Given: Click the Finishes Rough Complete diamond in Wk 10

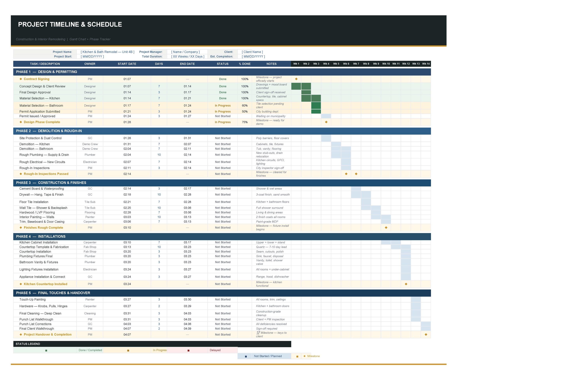Looking at the screenshot, I should [386, 227].
